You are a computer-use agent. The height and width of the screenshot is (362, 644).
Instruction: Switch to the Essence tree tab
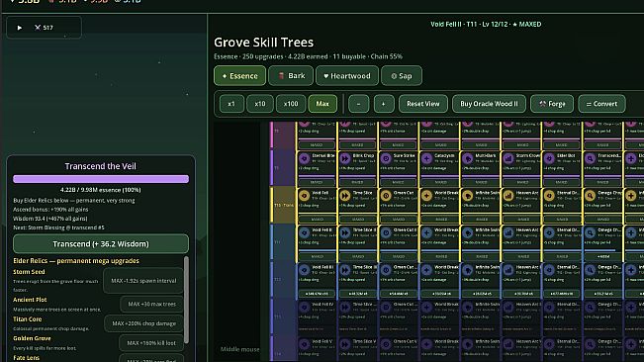239,76
